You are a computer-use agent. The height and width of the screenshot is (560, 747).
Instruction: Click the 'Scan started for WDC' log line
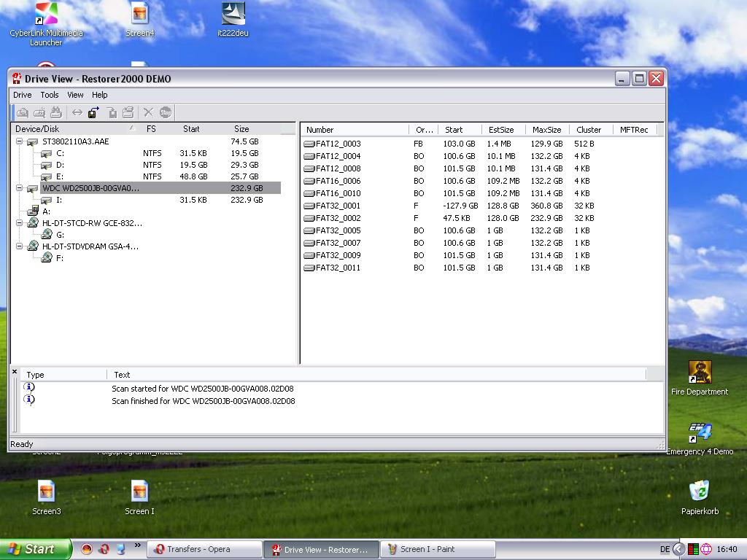tap(203, 389)
